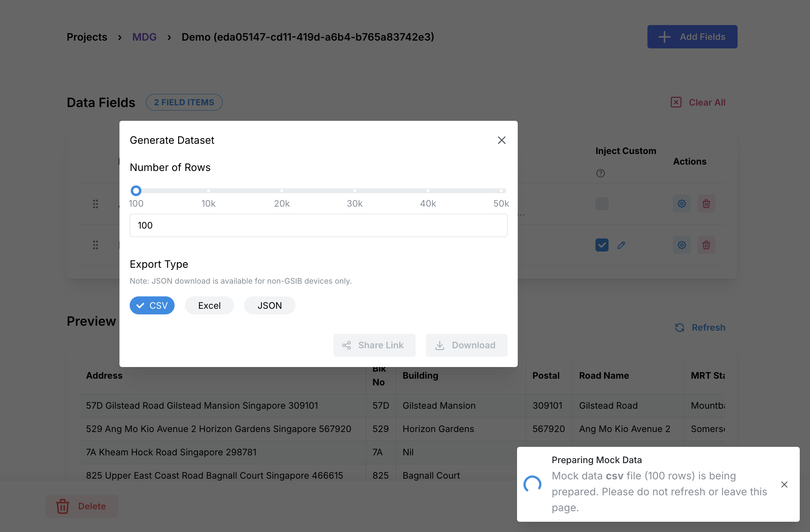Grab the second row drag handle
This screenshot has width=810, height=532.
95,245
